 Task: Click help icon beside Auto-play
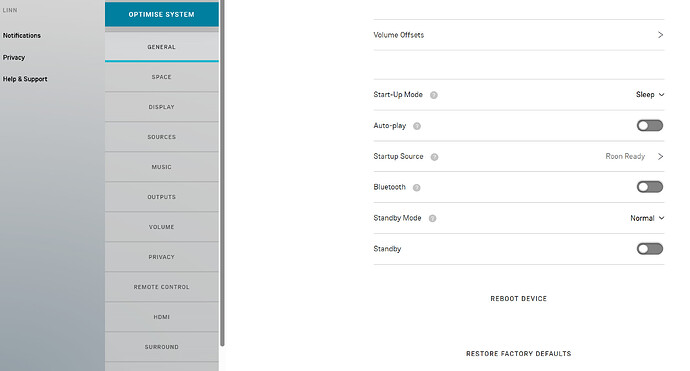click(417, 126)
